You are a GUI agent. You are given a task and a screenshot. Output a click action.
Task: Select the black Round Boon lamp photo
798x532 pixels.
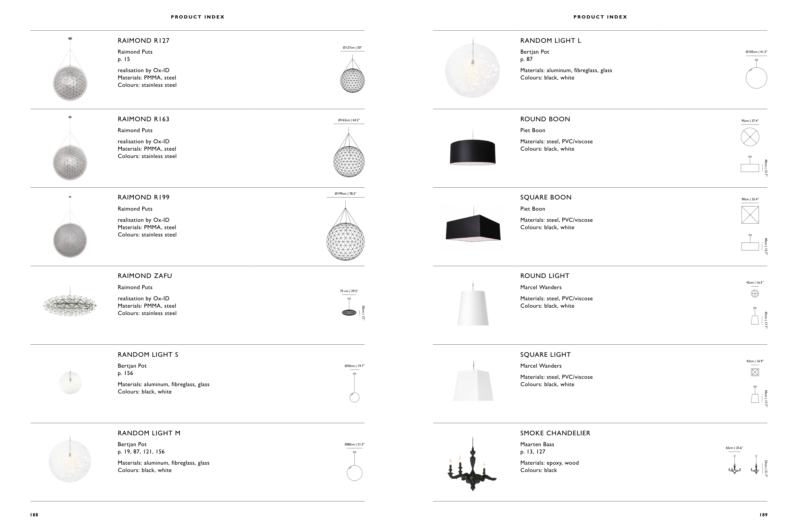(473, 152)
